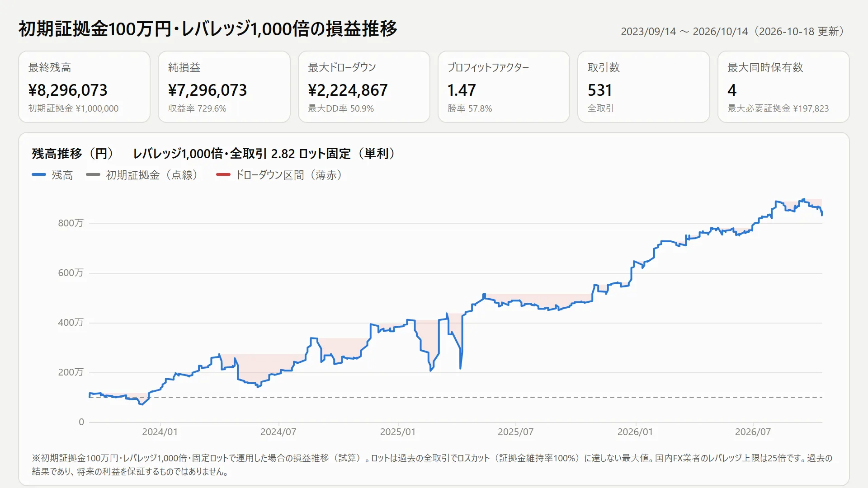The width and height of the screenshot is (868, 488).
Task: Click the 2025/01 x-axis label
Action: (398, 432)
